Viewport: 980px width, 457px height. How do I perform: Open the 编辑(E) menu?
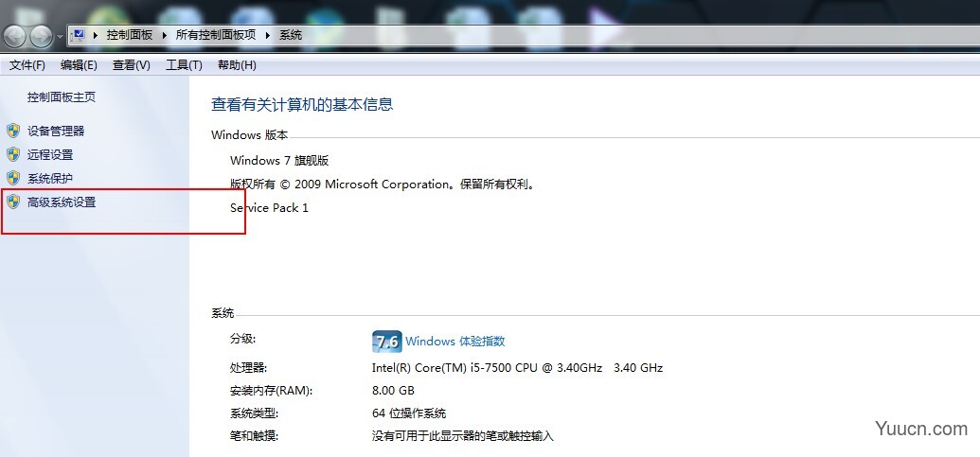[x=79, y=65]
